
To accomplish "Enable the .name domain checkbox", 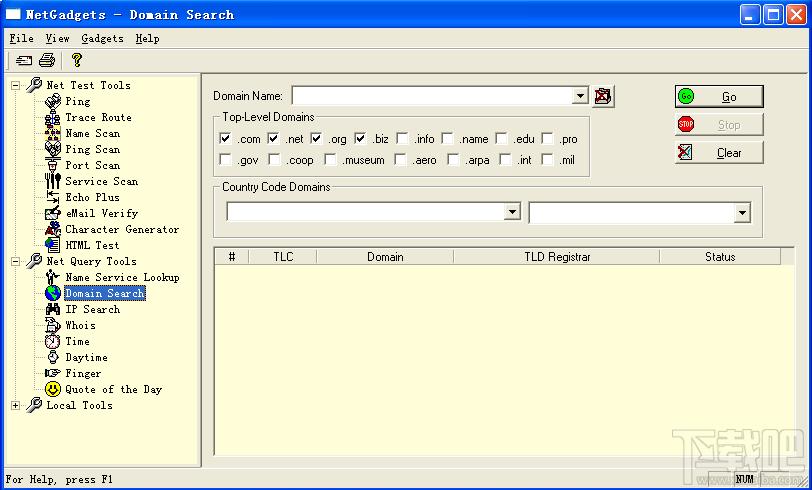I will click(448, 139).
